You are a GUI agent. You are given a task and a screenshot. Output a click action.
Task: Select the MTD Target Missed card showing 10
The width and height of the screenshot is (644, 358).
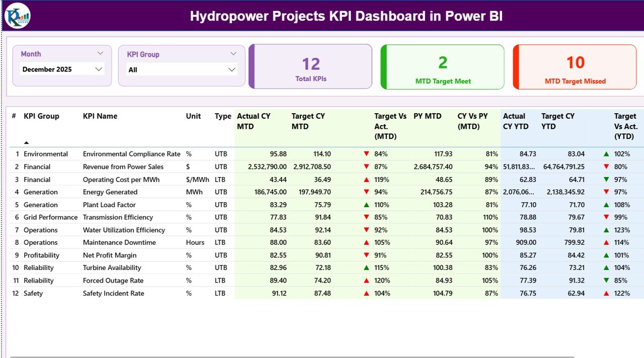tap(575, 66)
